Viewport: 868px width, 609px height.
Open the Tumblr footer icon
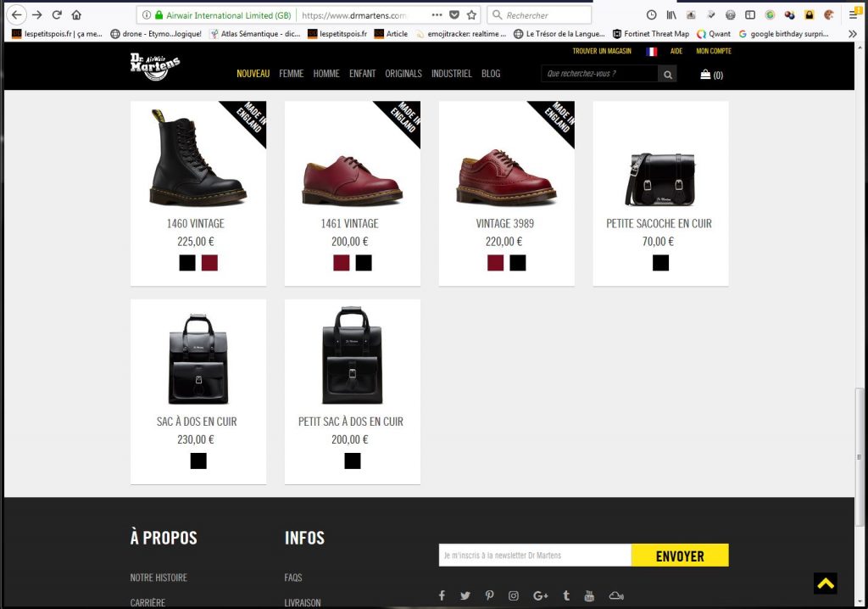tap(565, 595)
